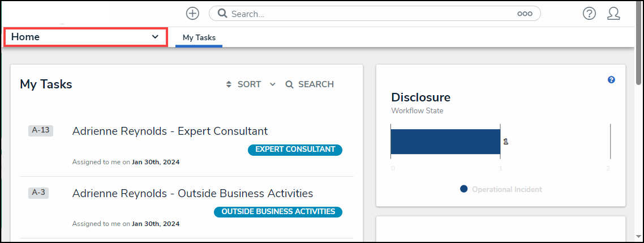Open the user profile icon
The height and width of the screenshot is (243, 644).
(x=613, y=14)
